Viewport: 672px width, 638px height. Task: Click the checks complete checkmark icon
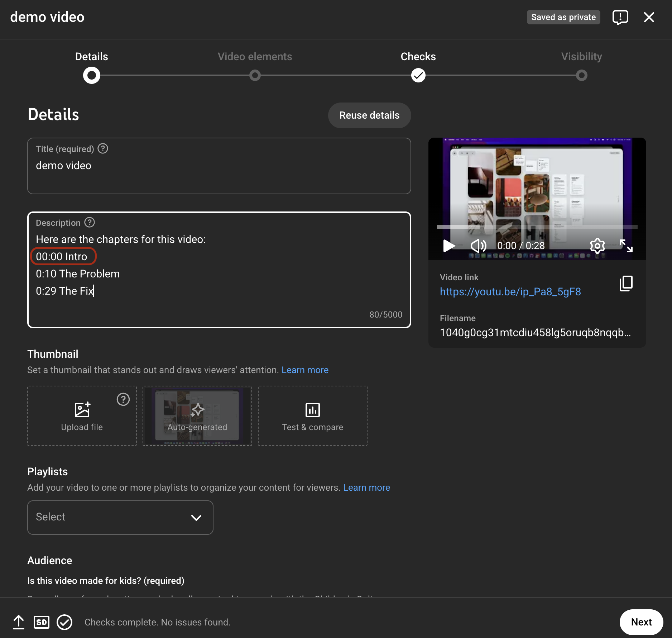click(64, 622)
